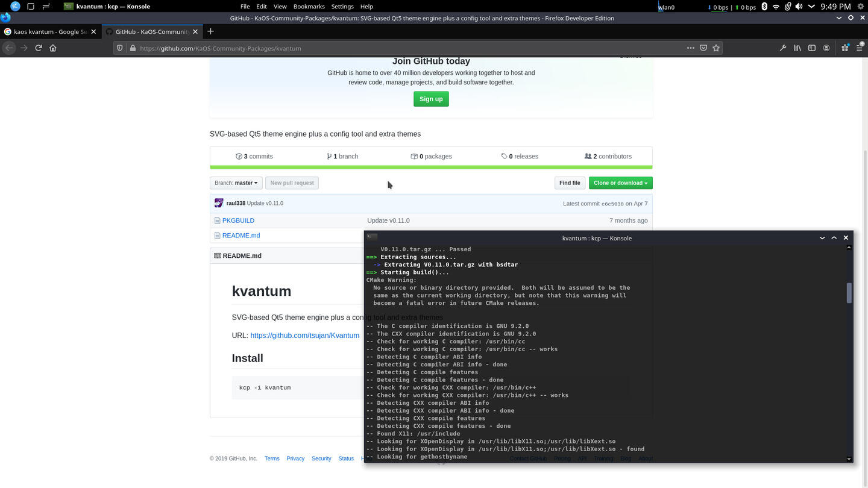868x488 pixels.
Task: Bookmark this page with the star
Action: 716,48
